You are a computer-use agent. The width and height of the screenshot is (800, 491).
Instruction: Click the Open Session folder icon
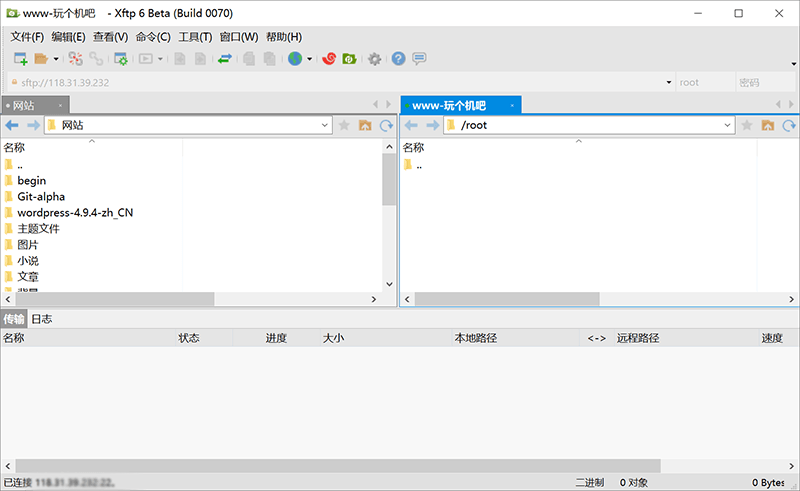click(41, 59)
